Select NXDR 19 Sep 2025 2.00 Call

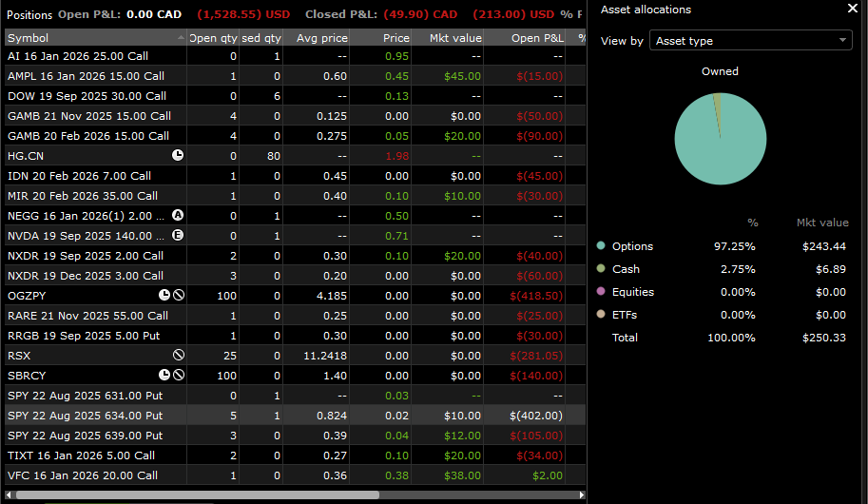[x=86, y=255]
